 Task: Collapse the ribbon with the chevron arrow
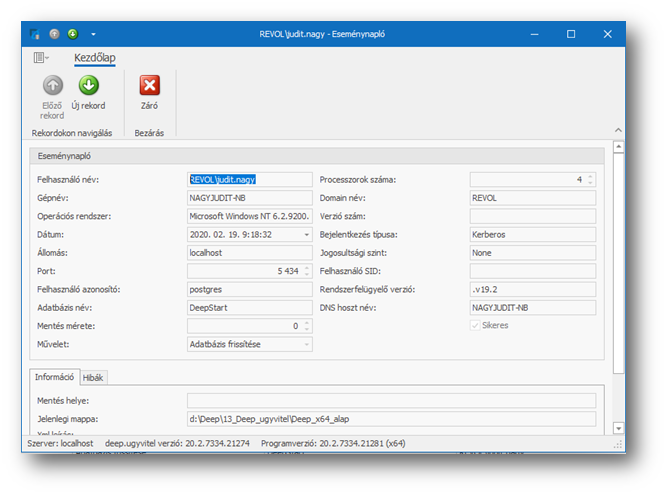617,132
